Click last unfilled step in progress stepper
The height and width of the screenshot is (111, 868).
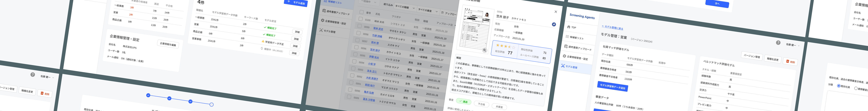[211, 105]
